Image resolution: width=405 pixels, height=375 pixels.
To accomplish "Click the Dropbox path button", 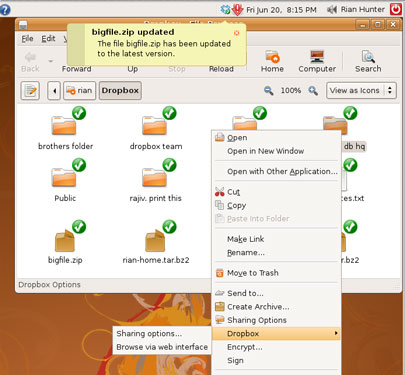I will [120, 91].
